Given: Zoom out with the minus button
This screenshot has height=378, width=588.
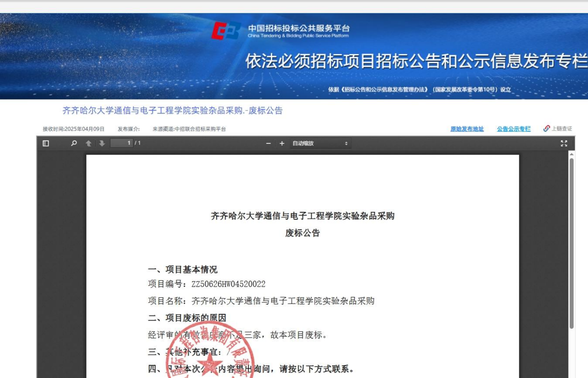Looking at the screenshot, I should pyautogui.click(x=268, y=143).
